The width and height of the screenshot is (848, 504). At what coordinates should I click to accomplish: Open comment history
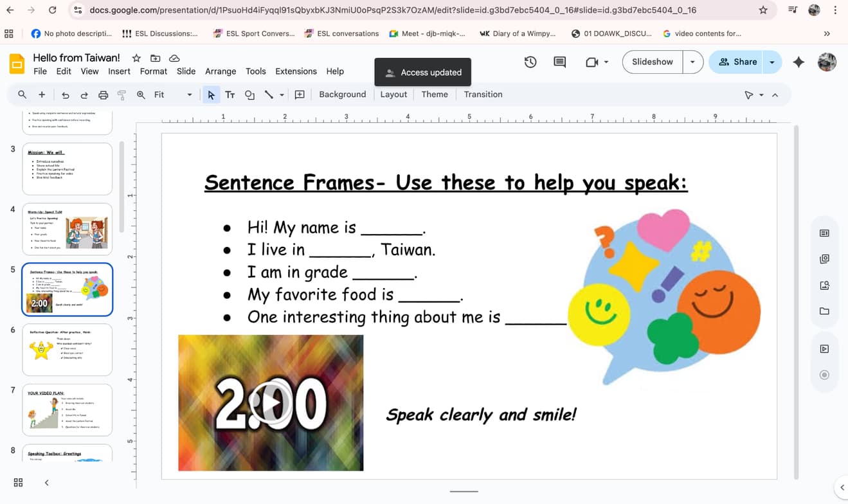point(559,62)
